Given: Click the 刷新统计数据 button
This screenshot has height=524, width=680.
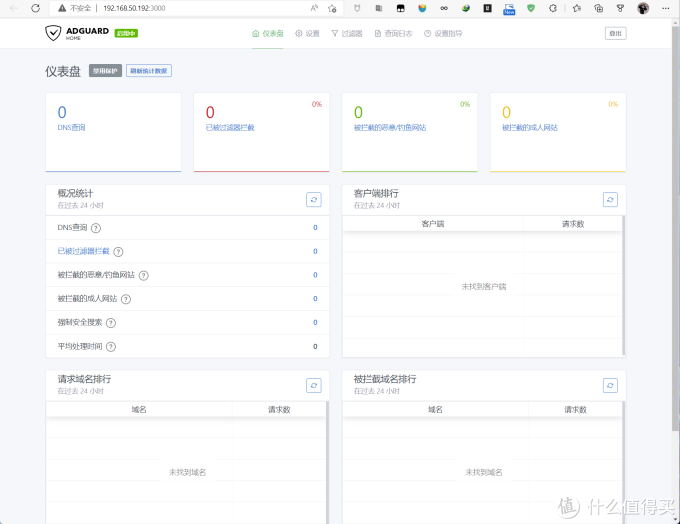Looking at the screenshot, I should (x=149, y=71).
